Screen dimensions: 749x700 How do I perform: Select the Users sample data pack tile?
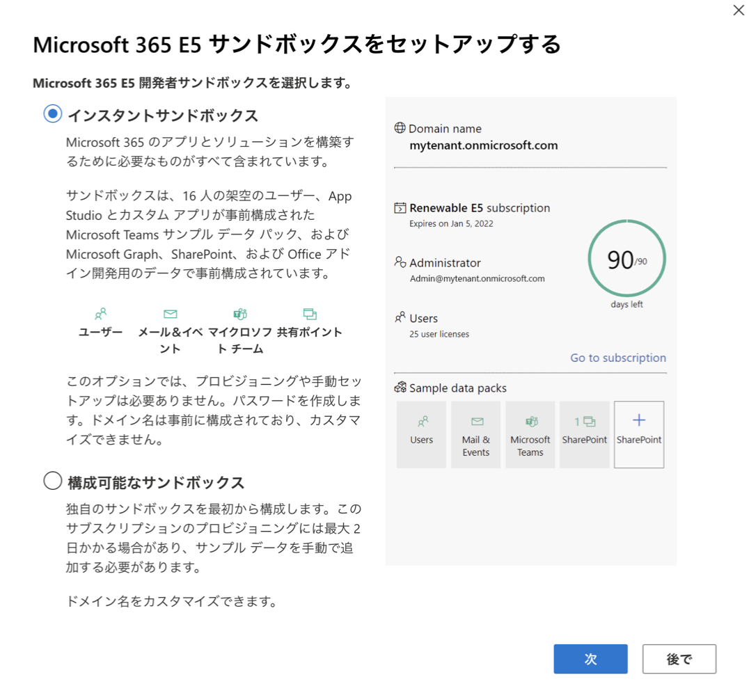(421, 434)
